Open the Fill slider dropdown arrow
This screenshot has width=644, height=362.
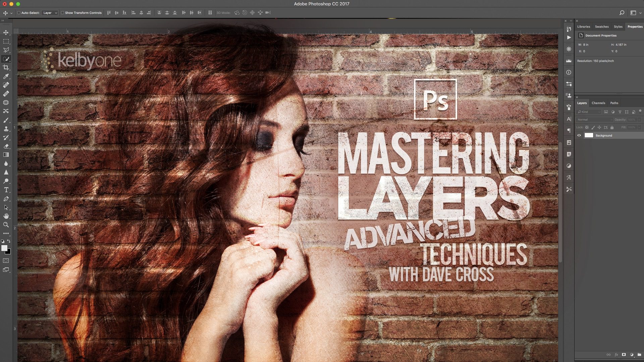[x=639, y=127]
